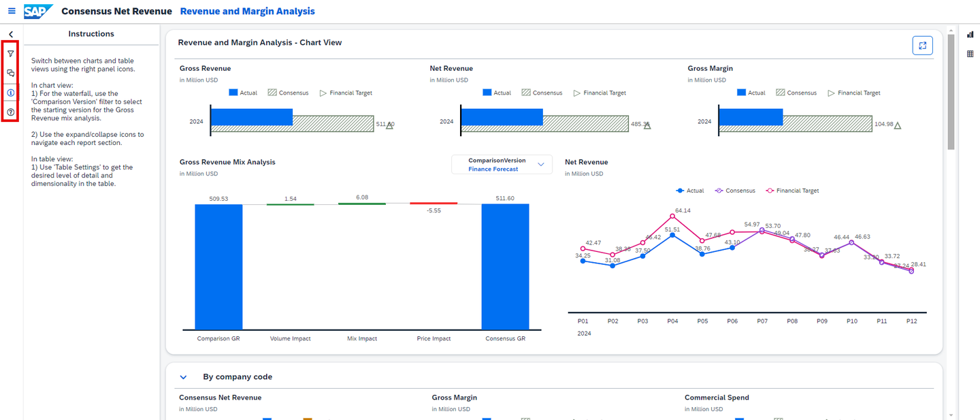Select Actual legend swatch in Gross Revenue
Screen dimensions: 980x420
click(233, 93)
